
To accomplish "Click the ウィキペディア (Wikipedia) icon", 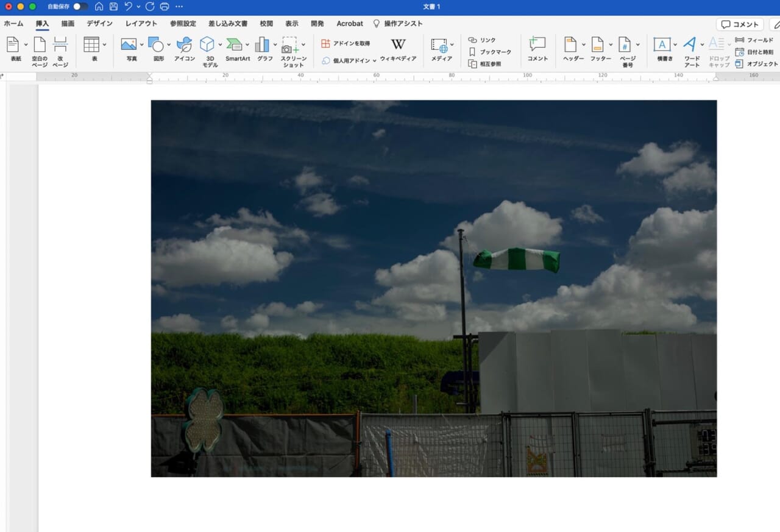I will pos(398,45).
